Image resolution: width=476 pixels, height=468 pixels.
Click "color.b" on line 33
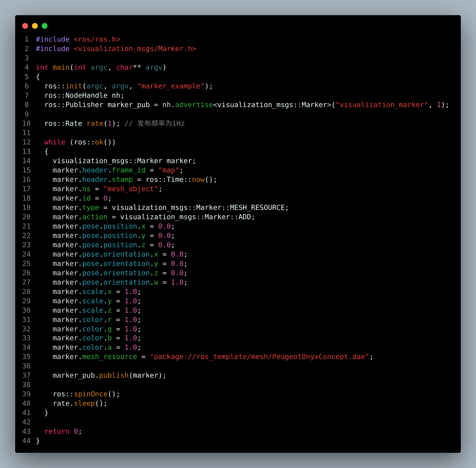pos(97,338)
